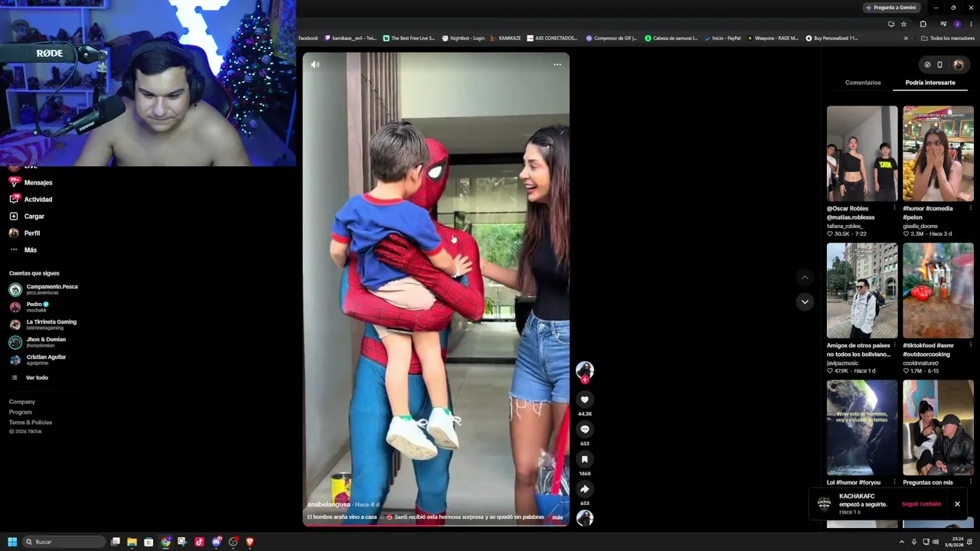Open Microsoft Store from the taskbar

[149, 542]
